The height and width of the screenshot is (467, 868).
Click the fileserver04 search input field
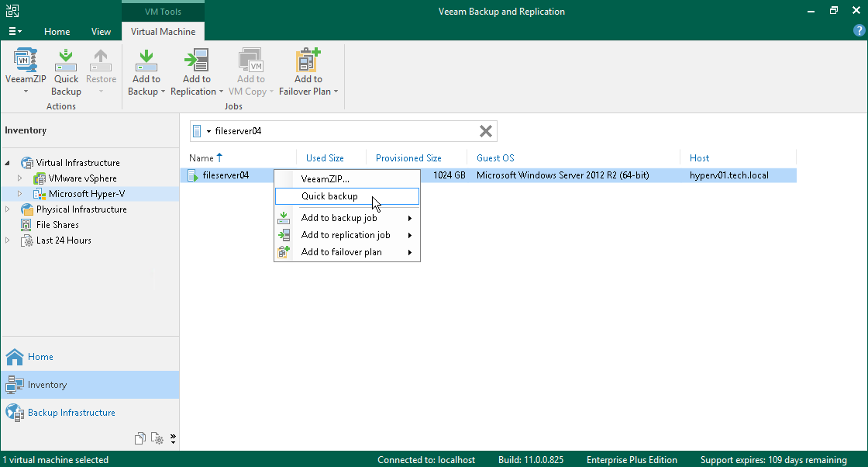tap(344, 131)
